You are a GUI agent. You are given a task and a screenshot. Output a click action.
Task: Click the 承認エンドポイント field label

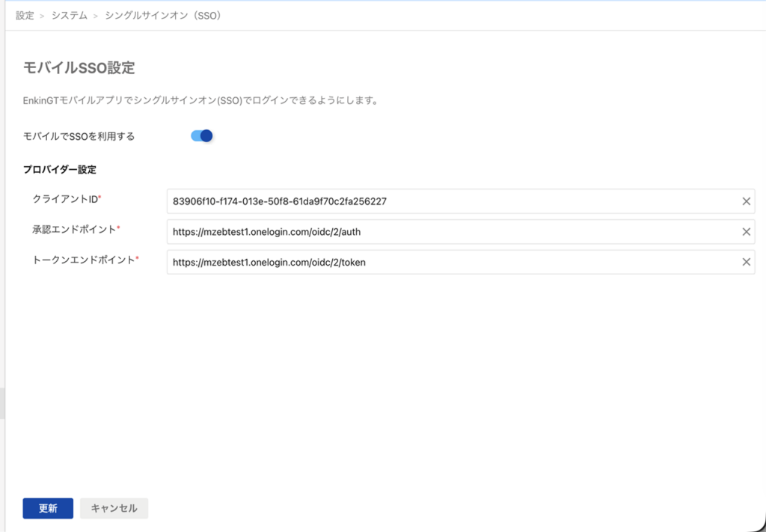pos(75,229)
